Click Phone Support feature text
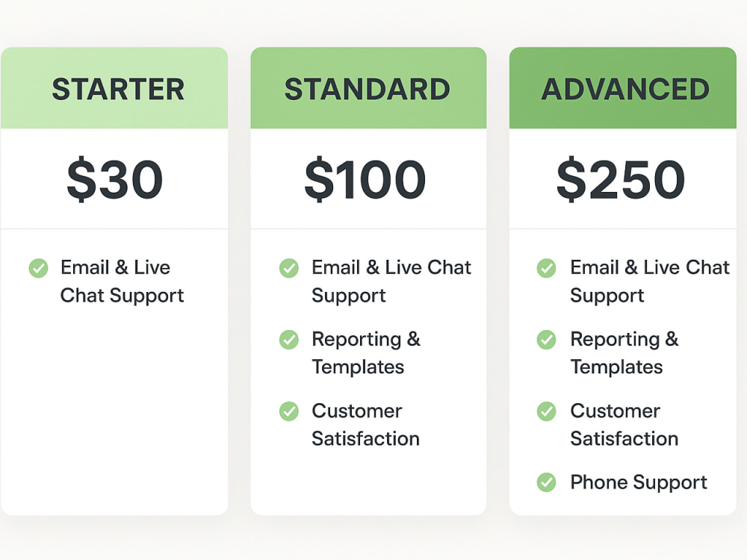747x560 pixels. 639,483
